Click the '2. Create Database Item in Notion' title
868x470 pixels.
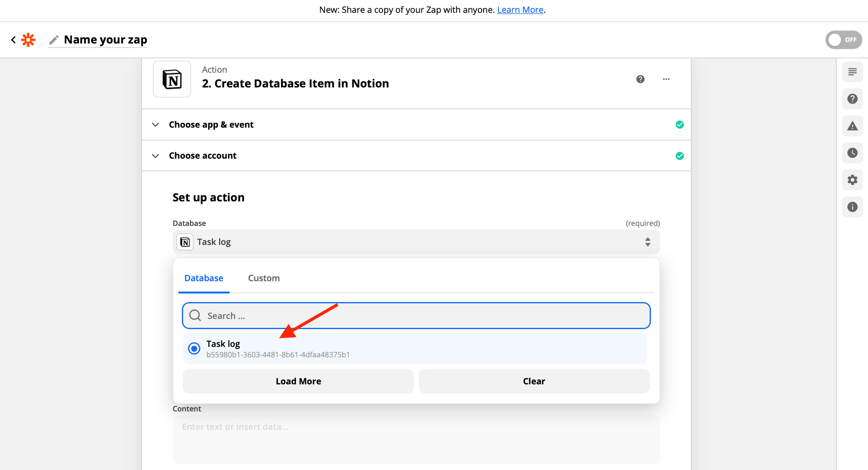tap(296, 84)
